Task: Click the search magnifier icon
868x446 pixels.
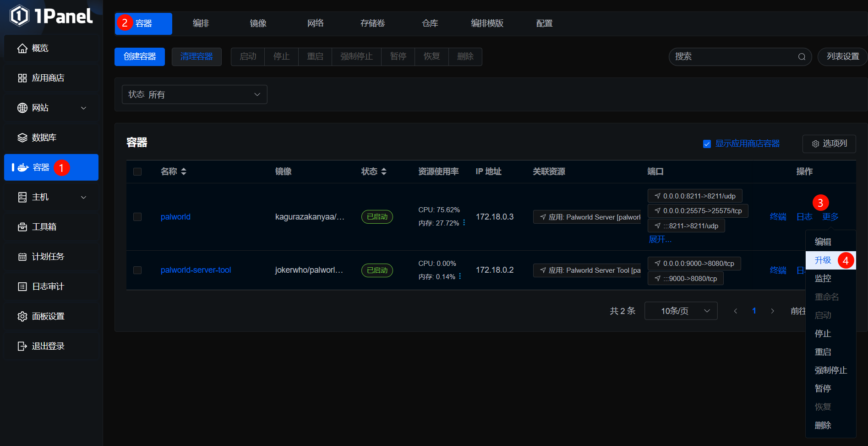Action: coord(802,57)
